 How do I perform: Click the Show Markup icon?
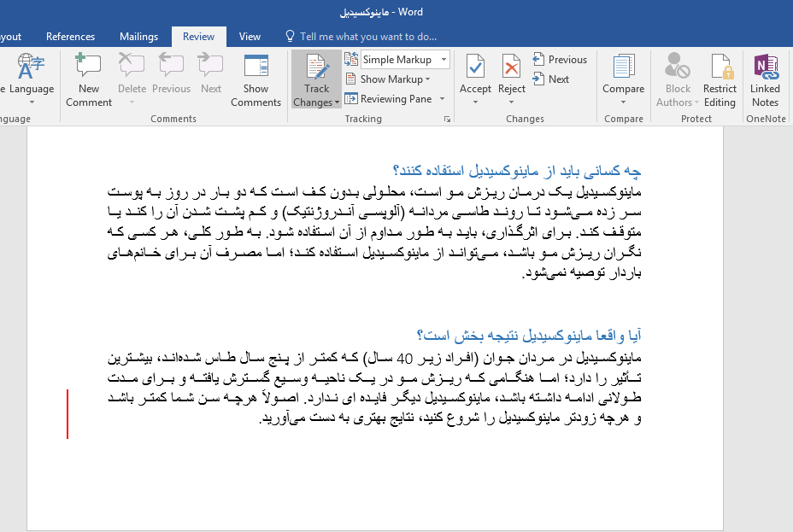[x=350, y=79]
